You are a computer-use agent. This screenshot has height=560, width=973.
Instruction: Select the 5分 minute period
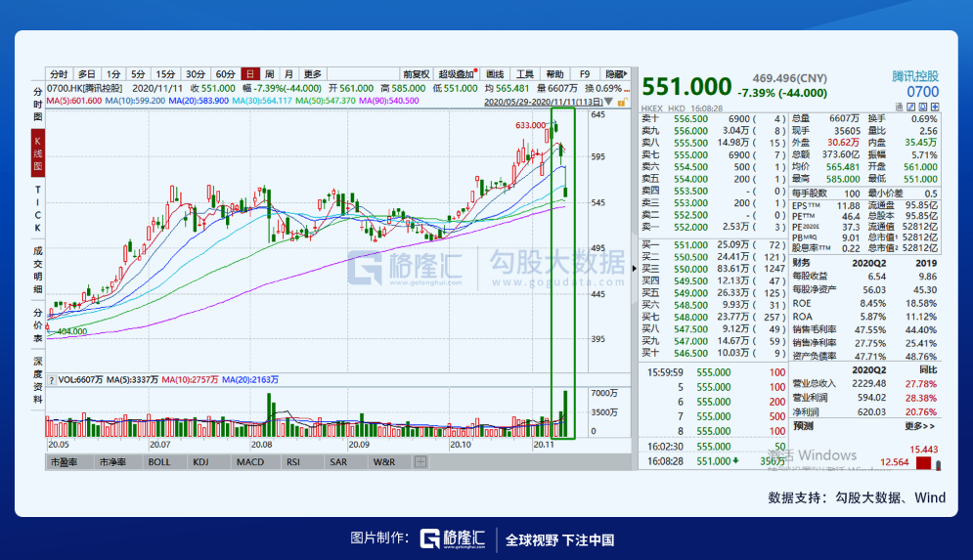click(138, 74)
